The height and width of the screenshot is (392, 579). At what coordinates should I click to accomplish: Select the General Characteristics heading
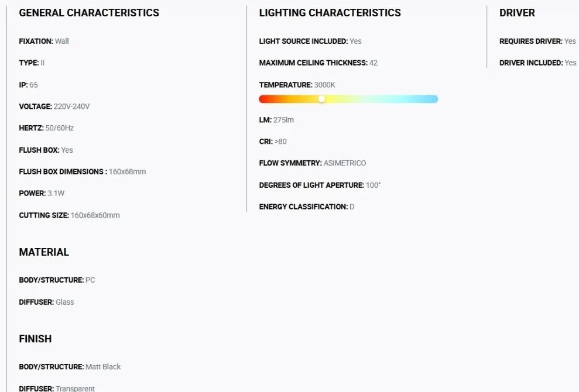(89, 12)
